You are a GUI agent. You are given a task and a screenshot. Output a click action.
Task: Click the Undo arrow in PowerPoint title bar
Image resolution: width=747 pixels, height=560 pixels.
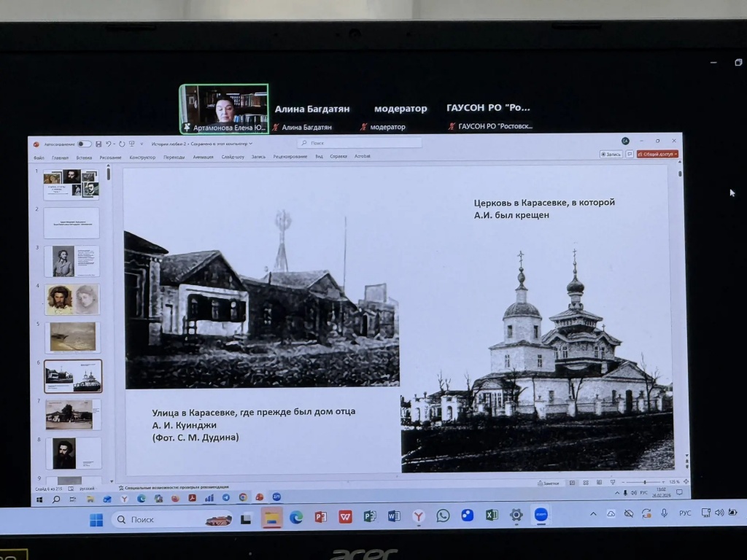108,144
